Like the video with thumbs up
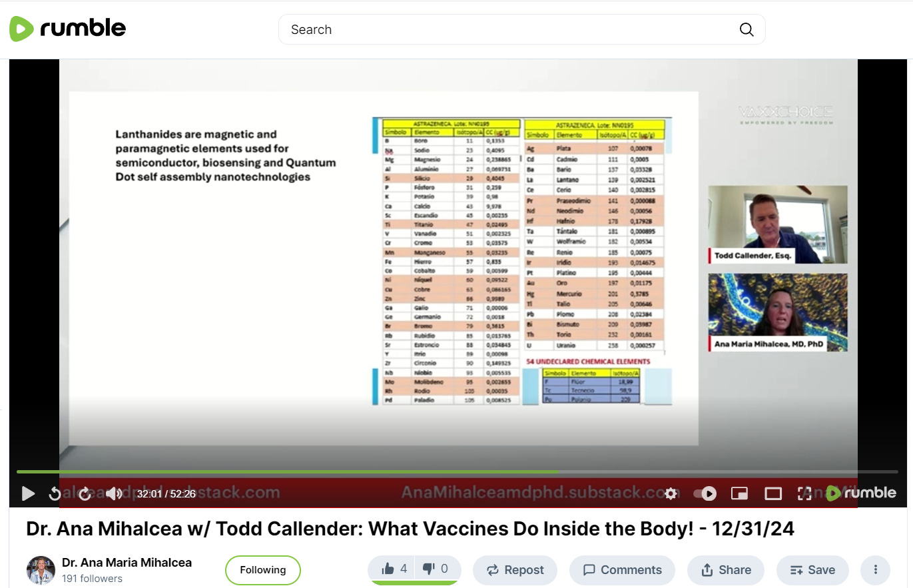Viewport: 913px width, 588px height. pyautogui.click(x=393, y=569)
